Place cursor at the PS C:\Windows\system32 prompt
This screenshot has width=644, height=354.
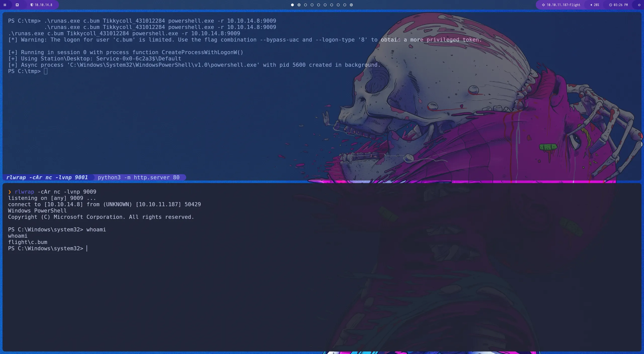pos(87,249)
